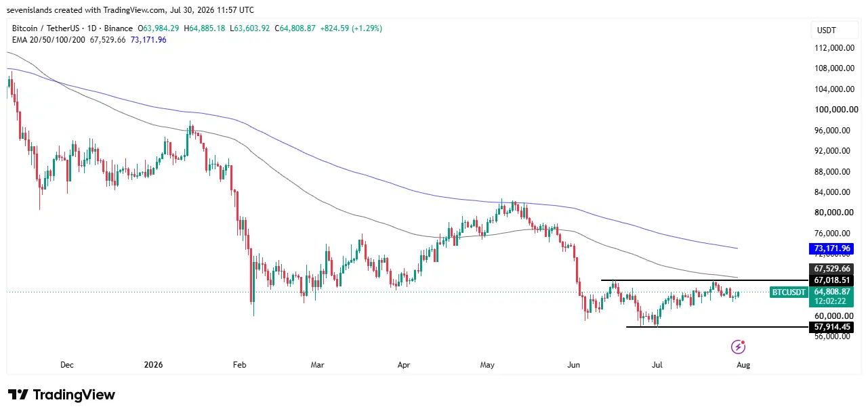Viewport: 868px width, 415px height.
Task: Click the USDT currency box
Action: point(828,30)
